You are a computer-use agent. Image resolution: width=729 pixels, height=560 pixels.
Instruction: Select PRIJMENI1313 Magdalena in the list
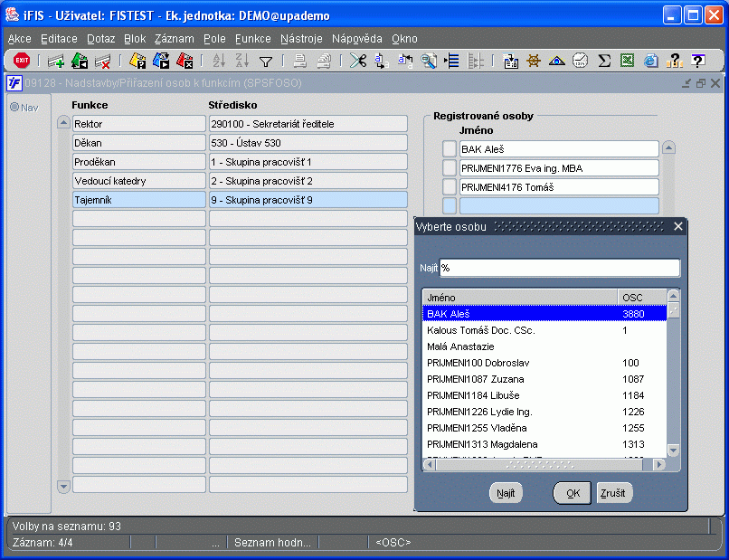[544, 444]
